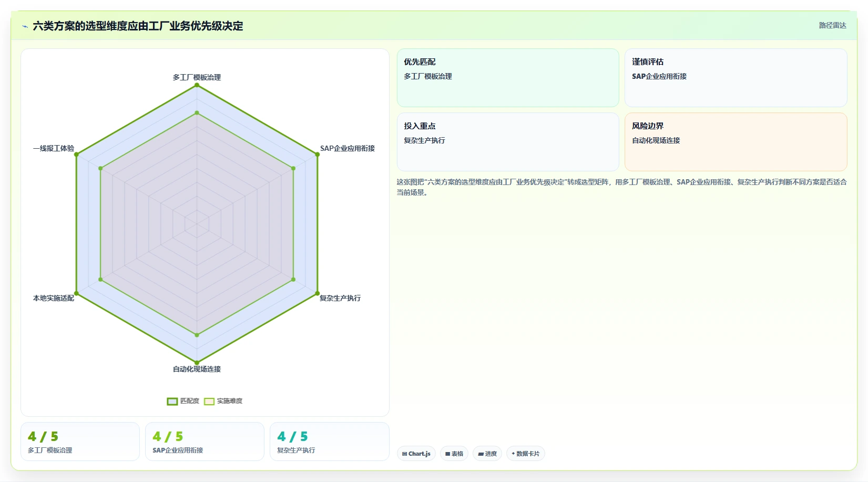Click the 路径雷达 label in the header

pos(832,25)
